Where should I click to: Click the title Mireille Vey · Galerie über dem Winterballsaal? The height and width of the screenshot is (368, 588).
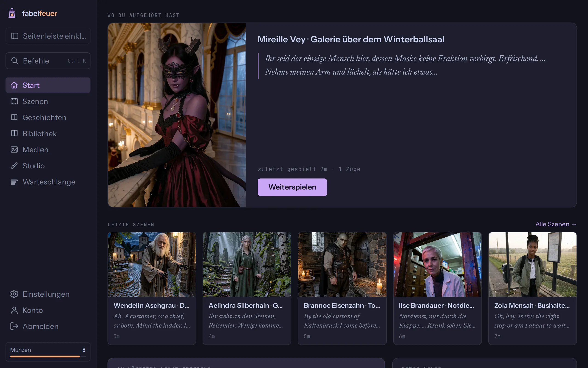(x=351, y=39)
